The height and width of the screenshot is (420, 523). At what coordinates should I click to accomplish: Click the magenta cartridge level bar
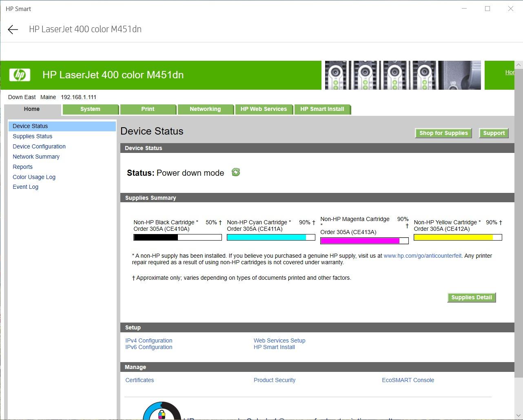(364, 241)
